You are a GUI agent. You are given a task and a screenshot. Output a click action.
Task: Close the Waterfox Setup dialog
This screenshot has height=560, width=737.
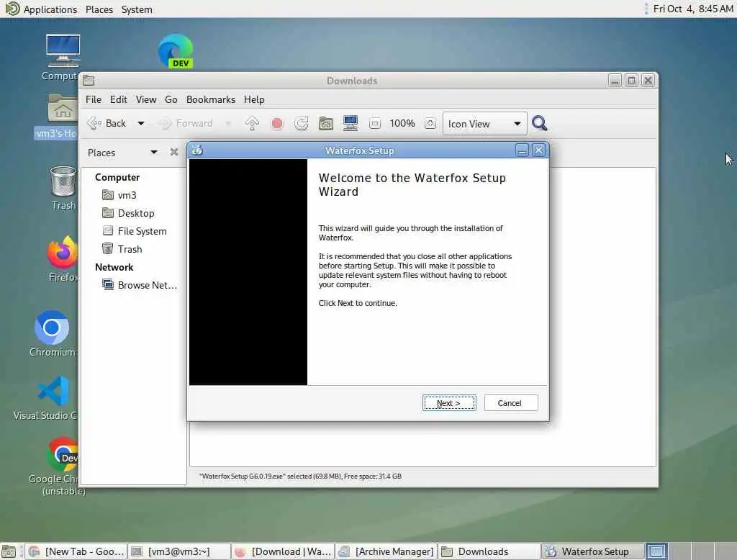(538, 150)
